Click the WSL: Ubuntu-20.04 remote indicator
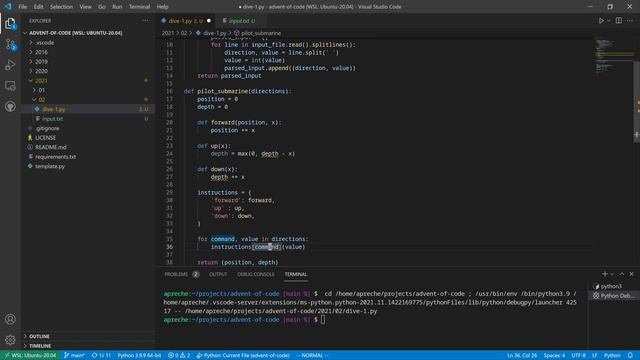640x360 pixels. click(x=30, y=356)
